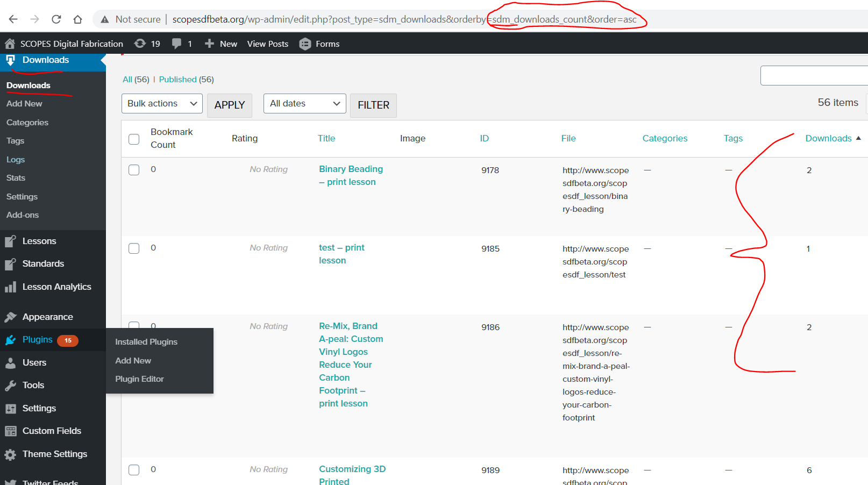The image size is (868, 485).
Task: Click View Posts in admin bar
Action: tap(268, 44)
